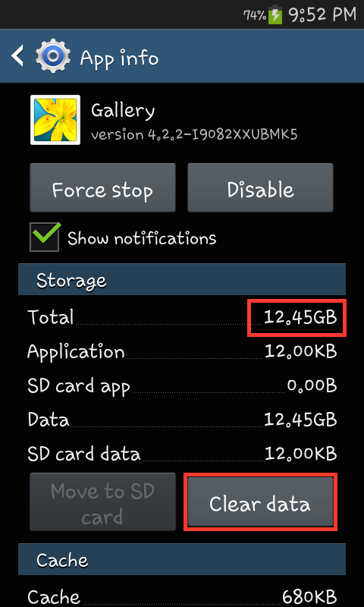Tap the 9:52 PM clock
Image resolution: width=364 pixels, height=607 pixels.
[x=322, y=15]
